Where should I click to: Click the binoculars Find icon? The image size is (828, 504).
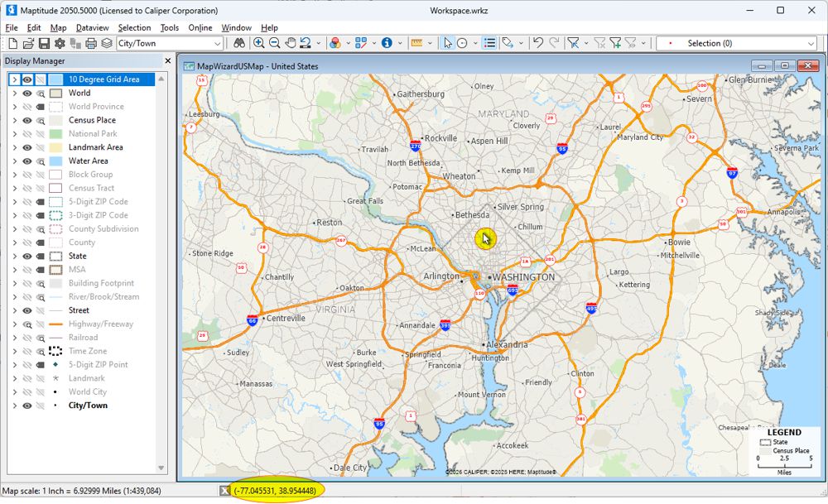tap(239, 43)
